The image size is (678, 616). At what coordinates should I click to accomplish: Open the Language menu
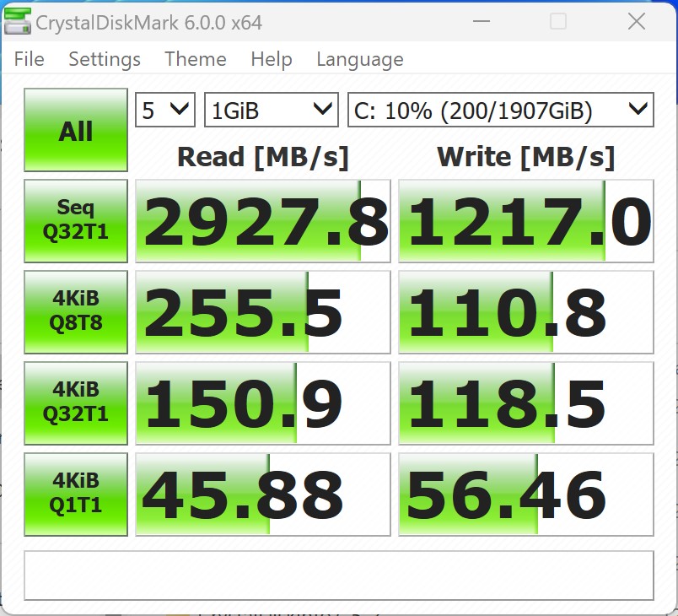[x=360, y=59]
